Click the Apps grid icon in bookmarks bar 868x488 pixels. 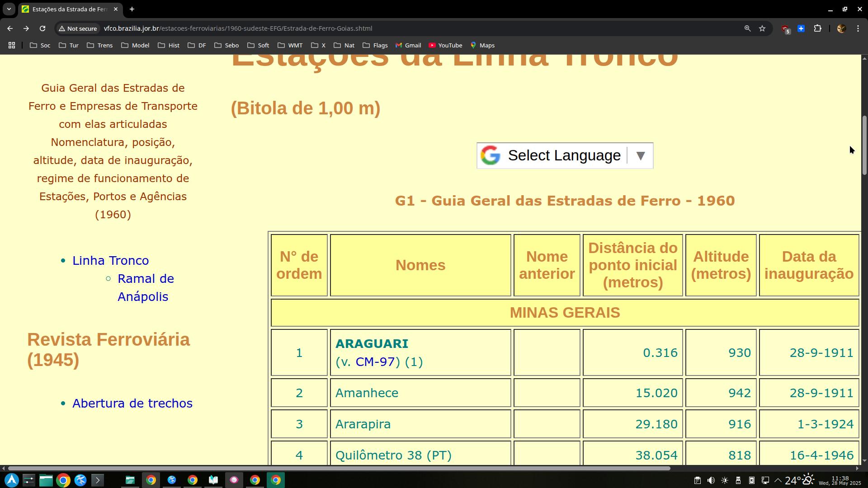(12, 45)
